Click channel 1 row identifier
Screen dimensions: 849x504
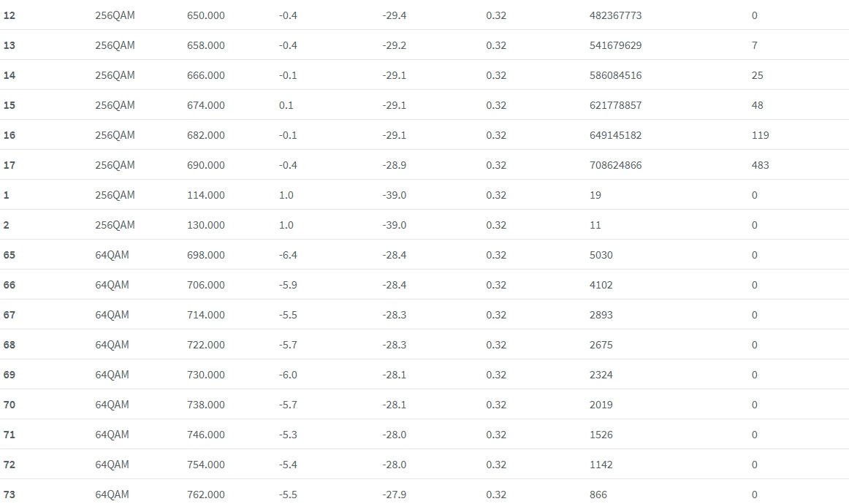(x=6, y=196)
